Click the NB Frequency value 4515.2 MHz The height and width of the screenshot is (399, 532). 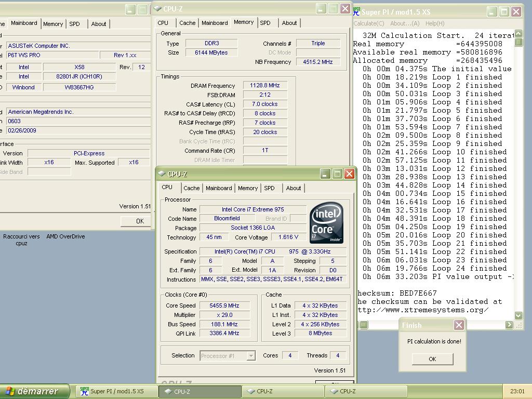(x=318, y=62)
